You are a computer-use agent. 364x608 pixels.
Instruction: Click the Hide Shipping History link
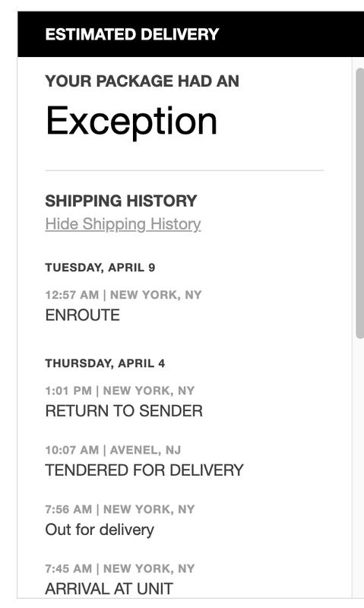click(x=123, y=224)
